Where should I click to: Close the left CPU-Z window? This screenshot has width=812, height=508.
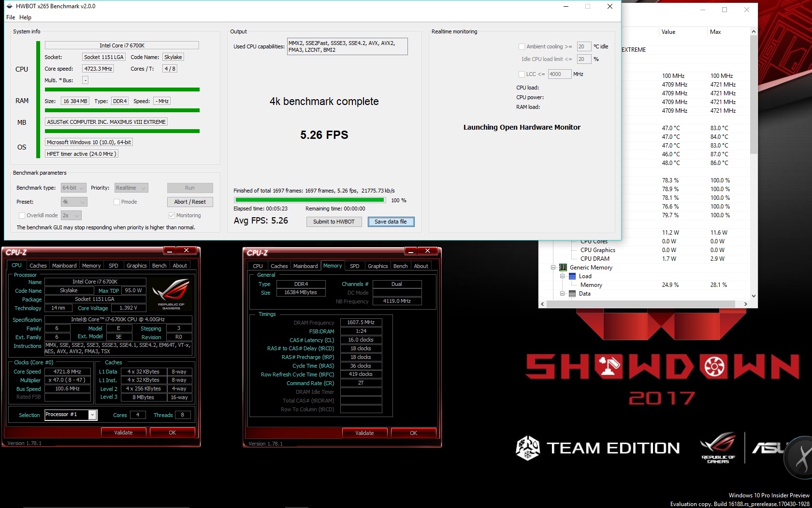pyautogui.click(x=186, y=251)
